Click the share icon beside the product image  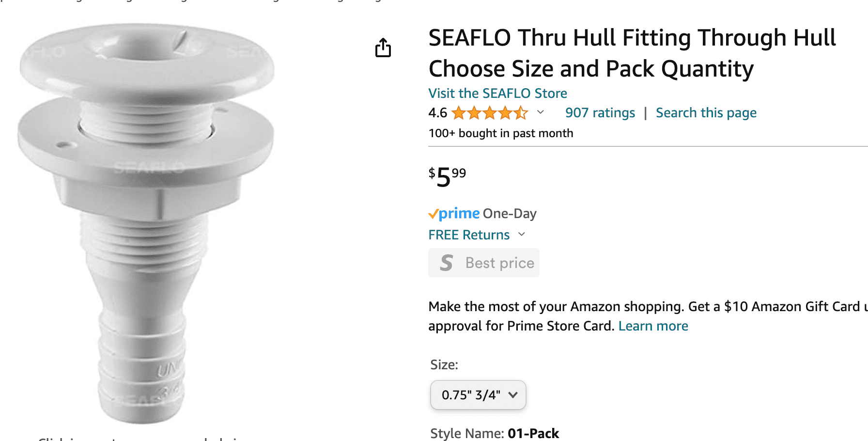click(x=383, y=47)
